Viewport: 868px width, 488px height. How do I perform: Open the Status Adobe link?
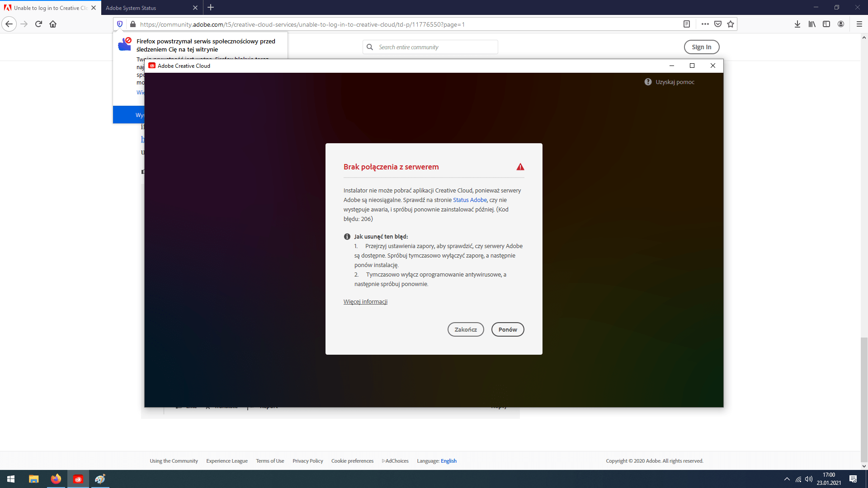pyautogui.click(x=470, y=200)
